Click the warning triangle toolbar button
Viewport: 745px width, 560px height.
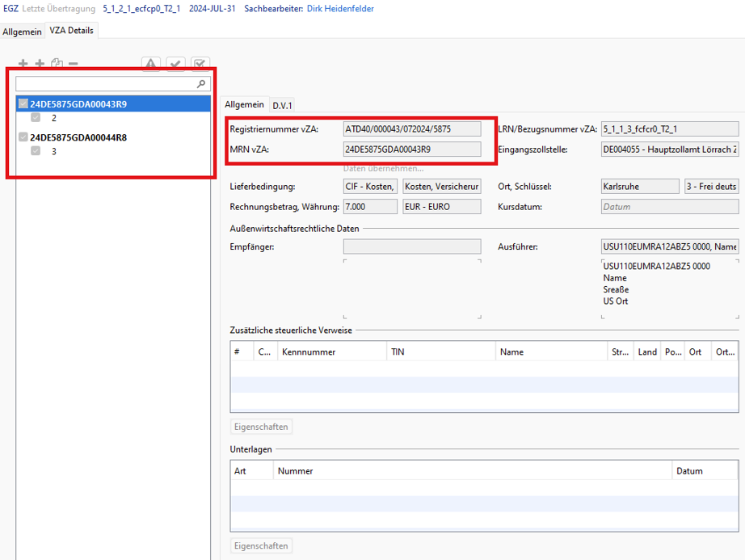[151, 65]
